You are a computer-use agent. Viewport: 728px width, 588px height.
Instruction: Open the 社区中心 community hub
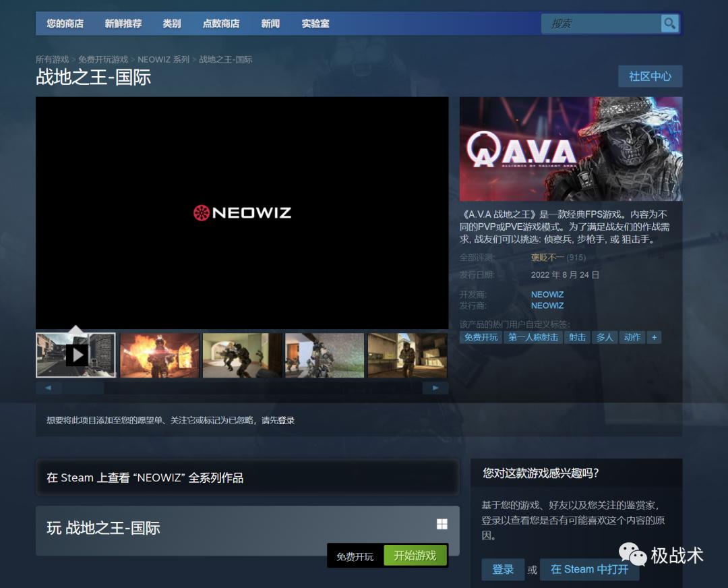(x=650, y=76)
